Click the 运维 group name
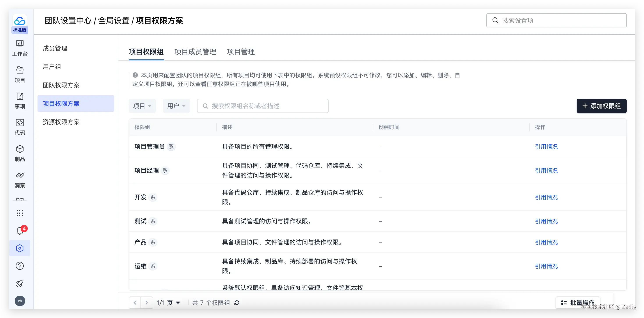This screenshot has width=644, height=318. click(140, 266)
